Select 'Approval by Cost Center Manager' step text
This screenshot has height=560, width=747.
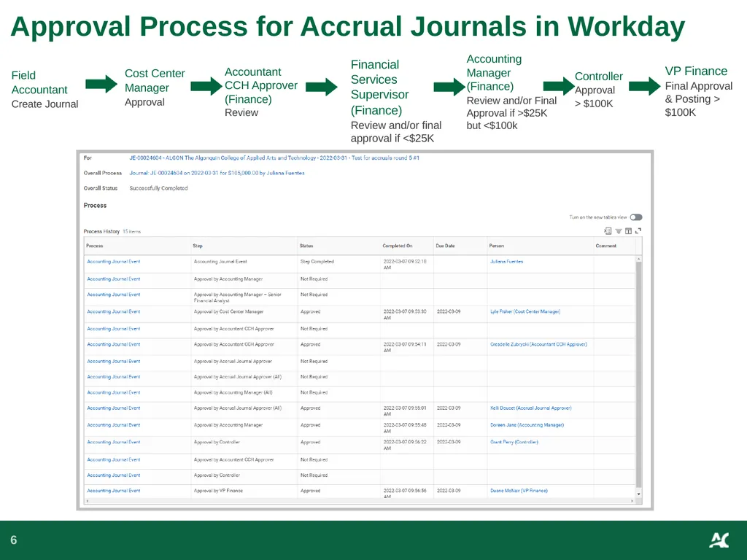coord(228,311)
